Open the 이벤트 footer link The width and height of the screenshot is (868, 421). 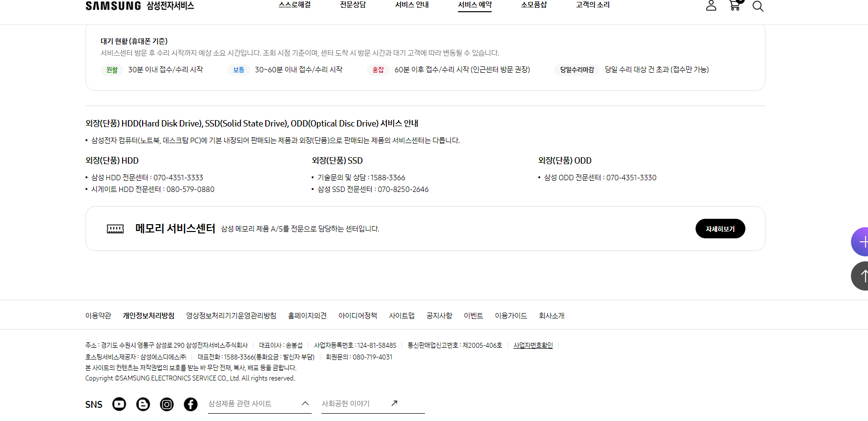pos(473,316)
